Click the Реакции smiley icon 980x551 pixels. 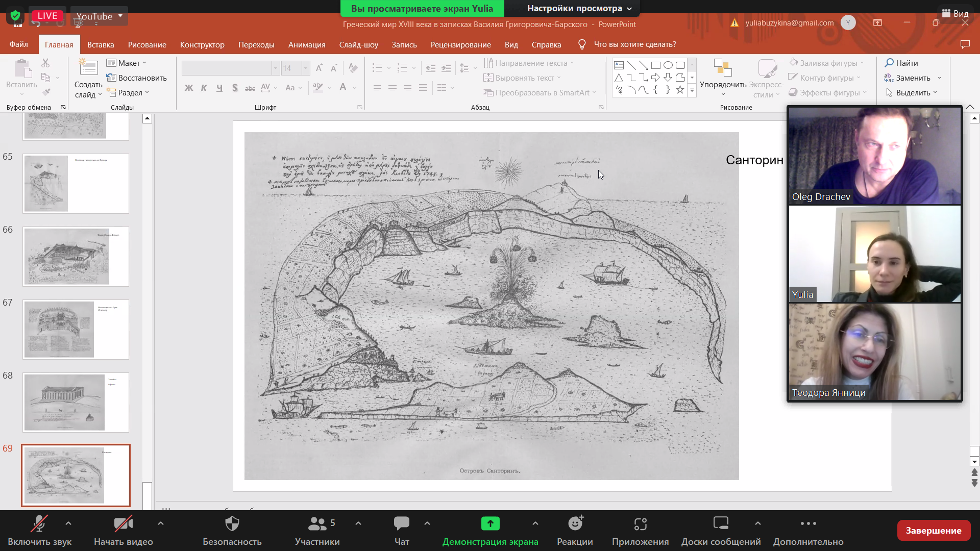575,523
